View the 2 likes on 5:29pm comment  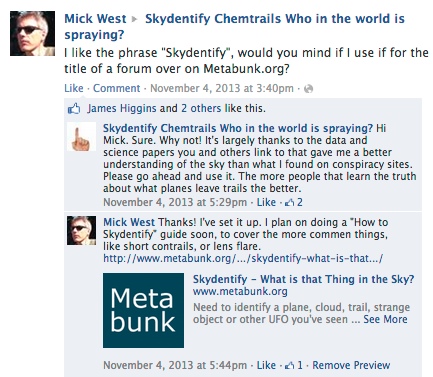click(x=294, y=202)
